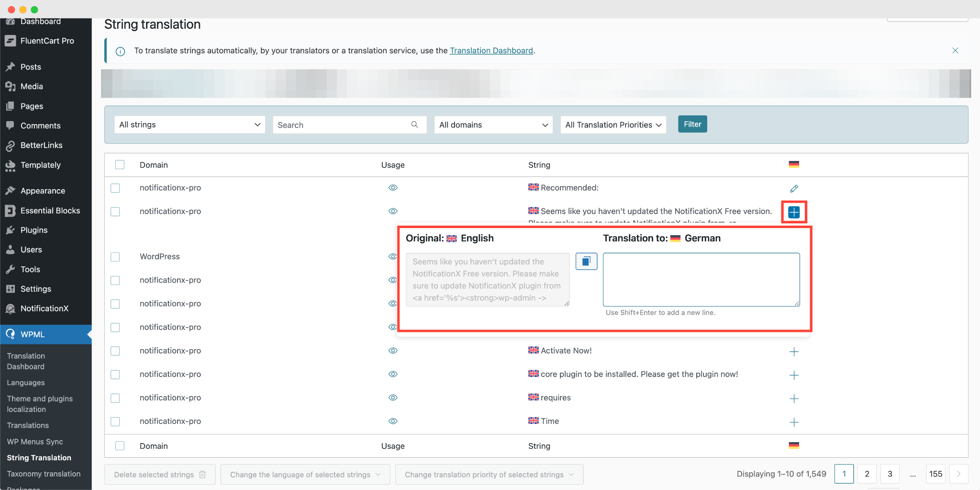Open Languages in the WPML submenu

[x=26, y=383]
